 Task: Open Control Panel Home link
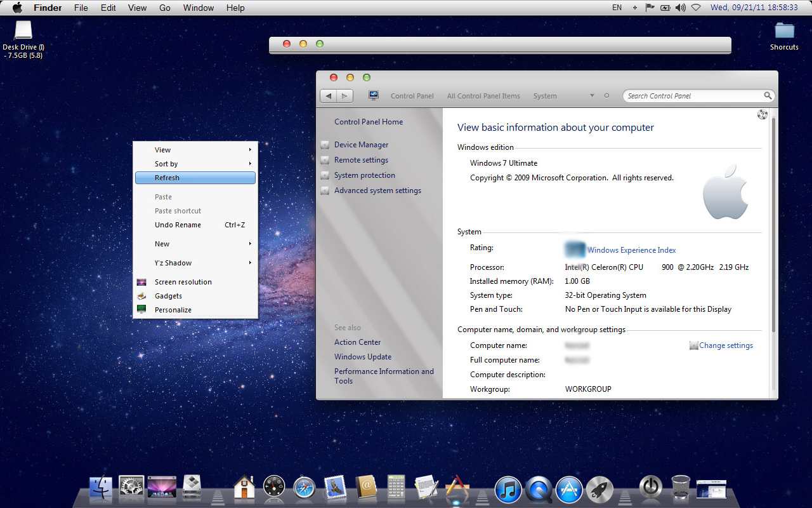coord(369,122)
